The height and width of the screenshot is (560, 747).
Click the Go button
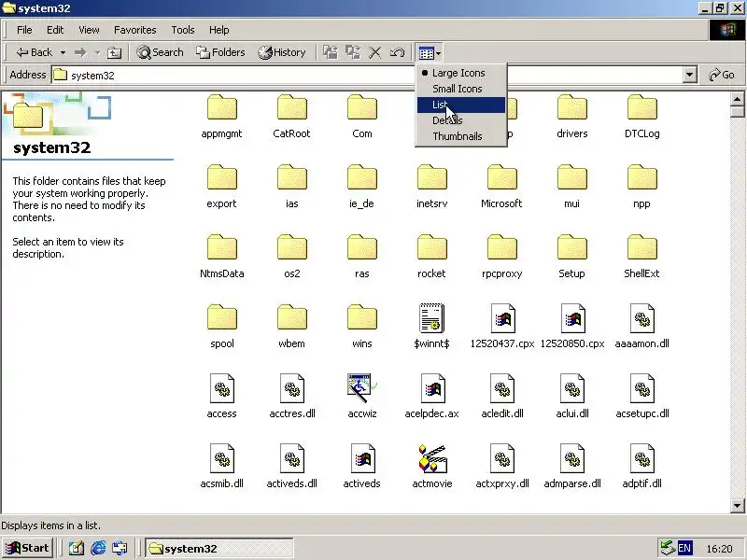click(x=721, y=76)
